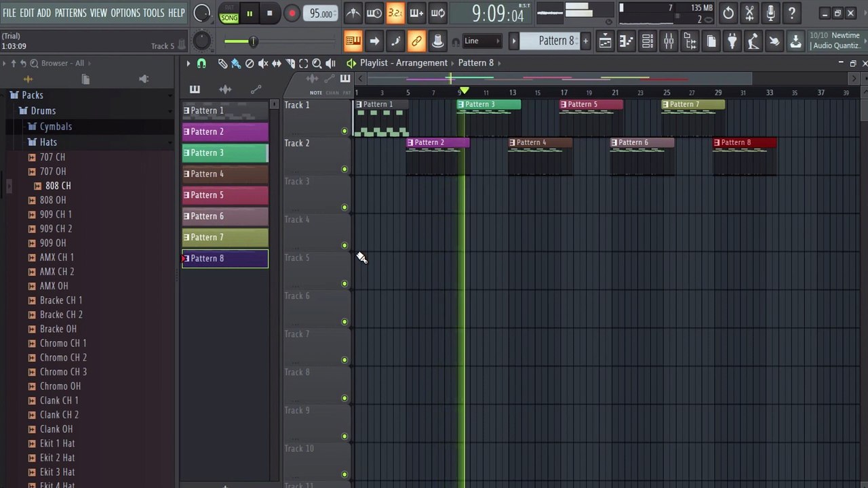The width and height of the screenshot is (868, 488).
Task: Select the Paint brush tool in playlist
Action: point(236,63)
